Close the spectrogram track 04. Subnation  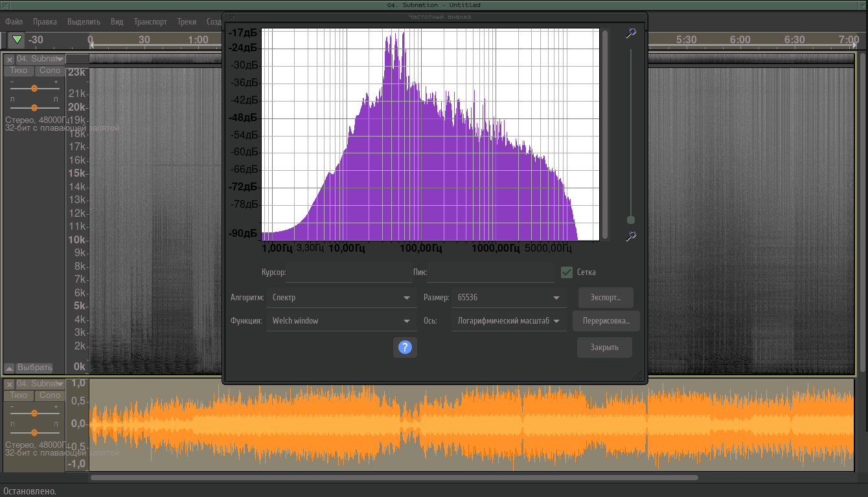[x=10, y=59]
